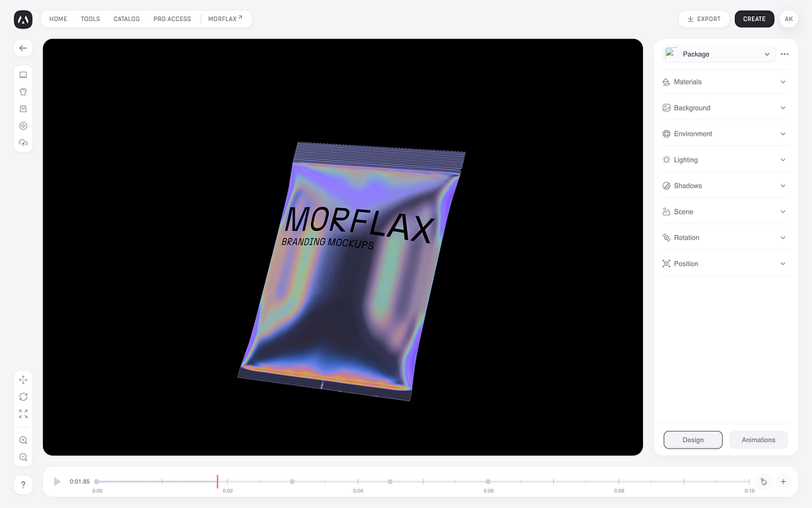Select the laptop devices category icon
The width and height of the screenshot is (812, 508).
click(x=23, y=75)
